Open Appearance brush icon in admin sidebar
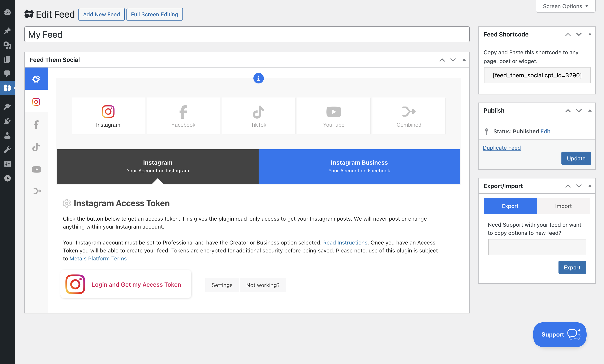The height and width of the screenshot is (364, 604). pos(7,107)
